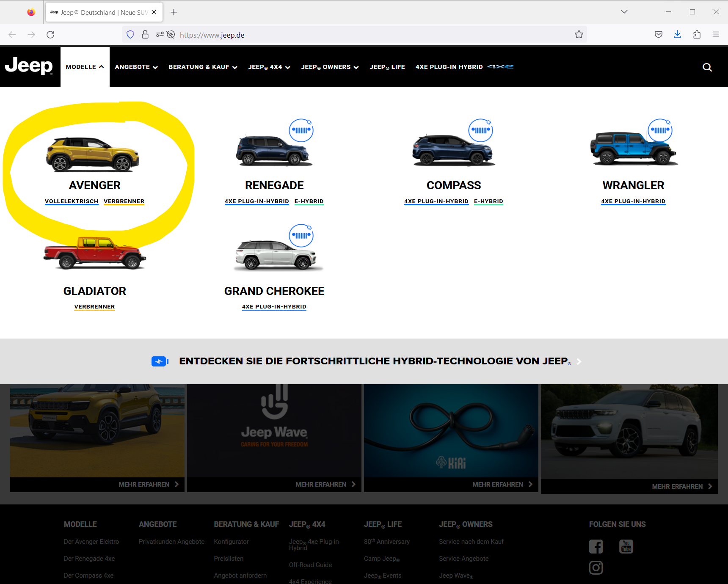Click the Jeep logo in header
The image size is (728, 584).
point(29,66)
